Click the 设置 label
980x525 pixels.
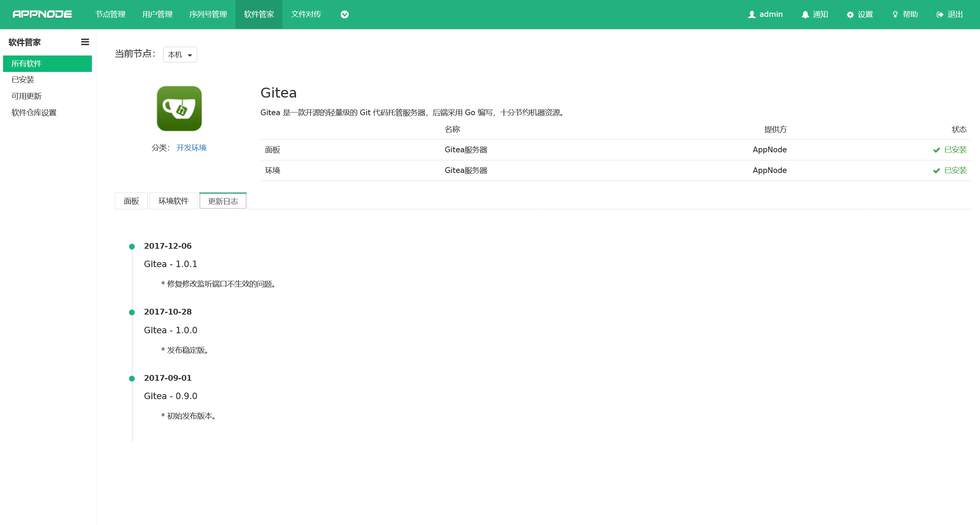[865, 14]
